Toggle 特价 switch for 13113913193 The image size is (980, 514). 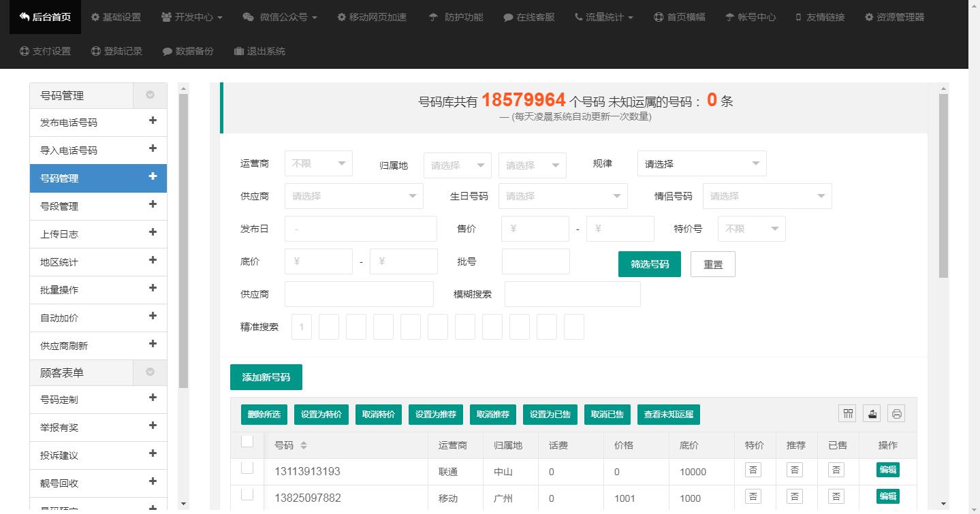753,470
